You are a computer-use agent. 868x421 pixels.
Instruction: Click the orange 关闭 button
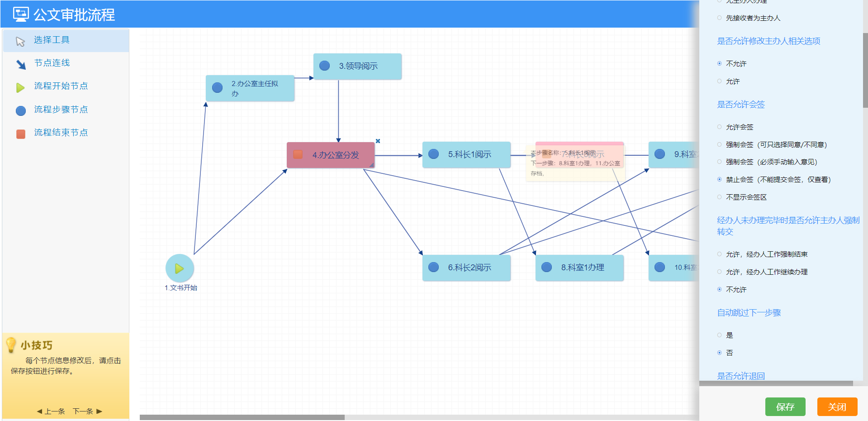point(837,407)
